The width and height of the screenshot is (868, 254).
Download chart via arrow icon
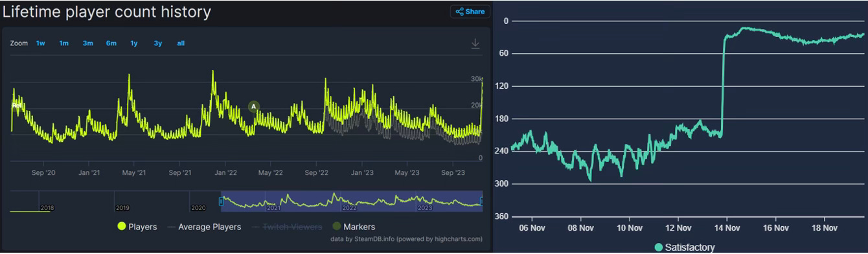click(x=475, y=43)
